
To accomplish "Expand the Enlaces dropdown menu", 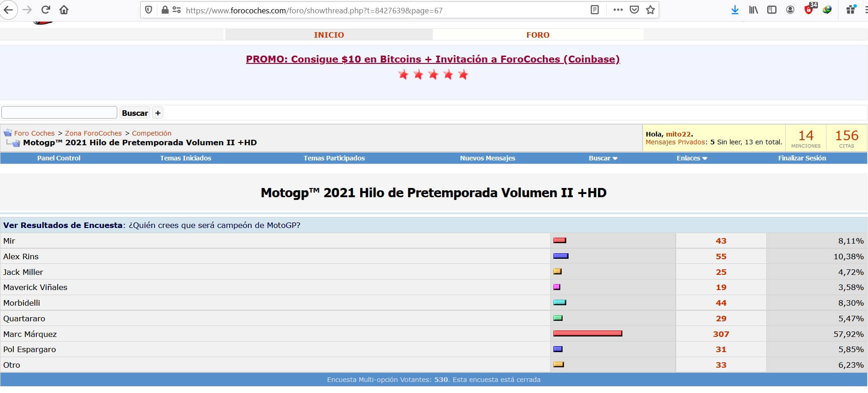I will (x=692, y=158).
